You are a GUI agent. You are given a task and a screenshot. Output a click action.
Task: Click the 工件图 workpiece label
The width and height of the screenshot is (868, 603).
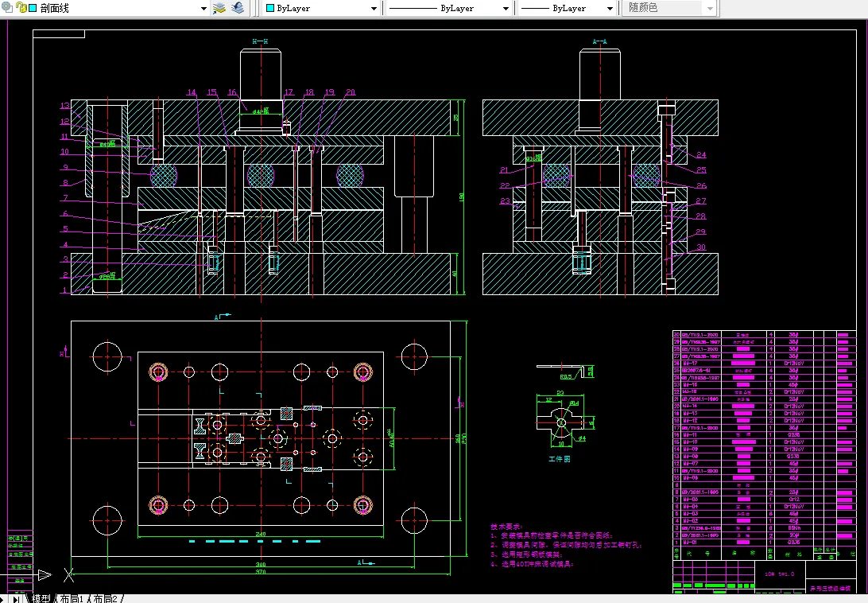tap(560, 459)
